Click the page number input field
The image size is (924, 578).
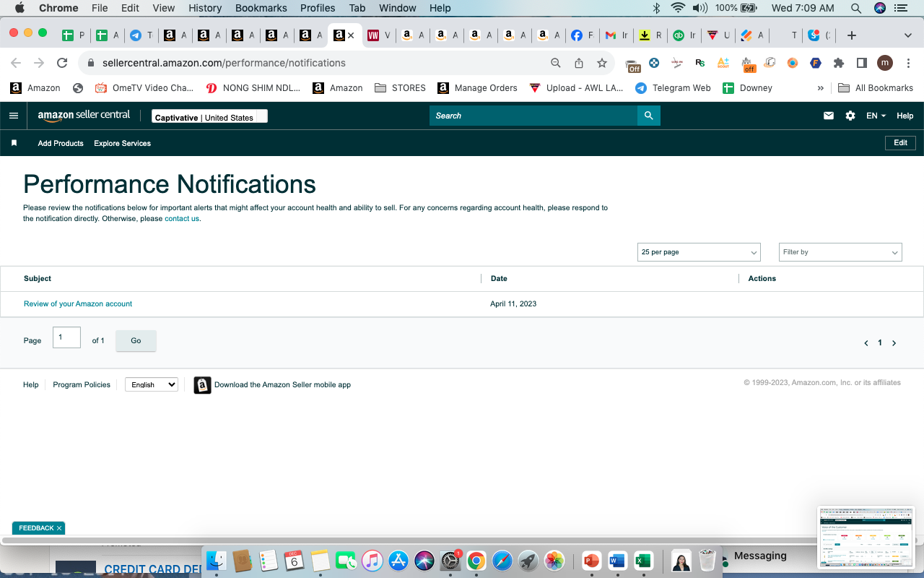coord(66,337)
